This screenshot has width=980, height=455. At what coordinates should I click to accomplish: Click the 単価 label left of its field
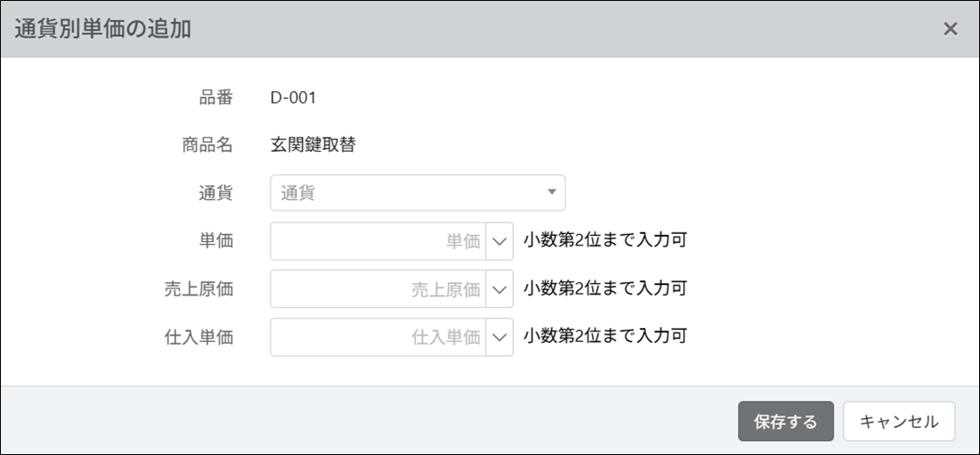coord(216,241)
